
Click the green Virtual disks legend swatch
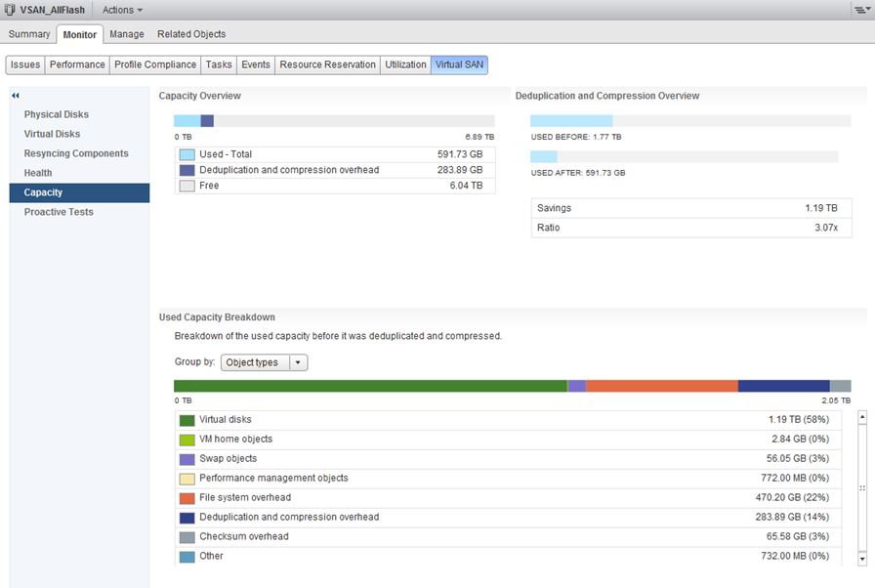[187, 420]
